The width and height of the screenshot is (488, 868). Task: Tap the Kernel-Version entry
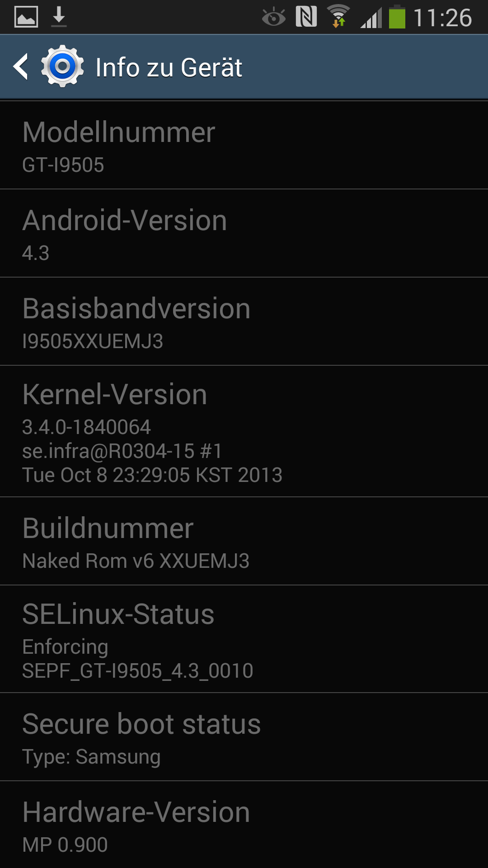click(244, 431)
